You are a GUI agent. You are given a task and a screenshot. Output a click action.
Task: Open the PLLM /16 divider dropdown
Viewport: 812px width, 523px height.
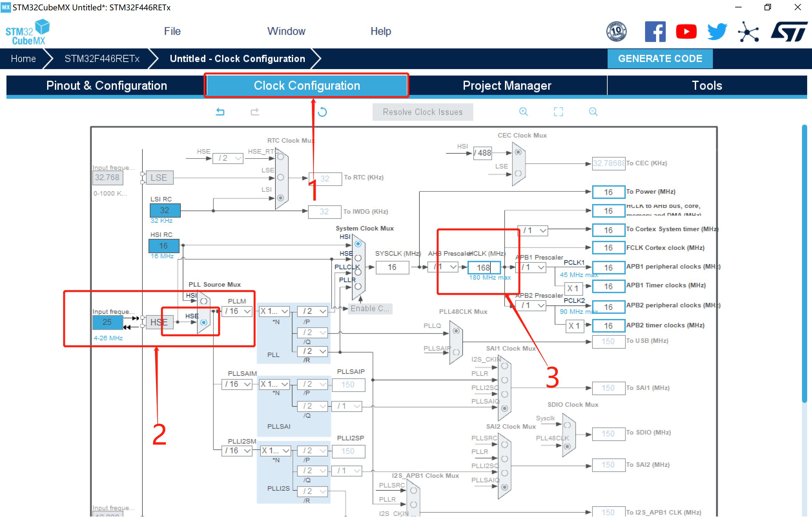(x=237, y=311)
